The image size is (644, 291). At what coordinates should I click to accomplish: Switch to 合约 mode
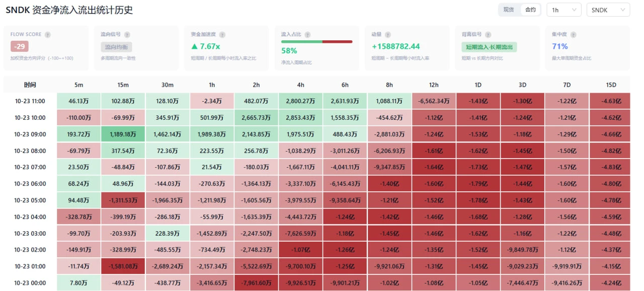pyautogui.click(x=530, y=10)
